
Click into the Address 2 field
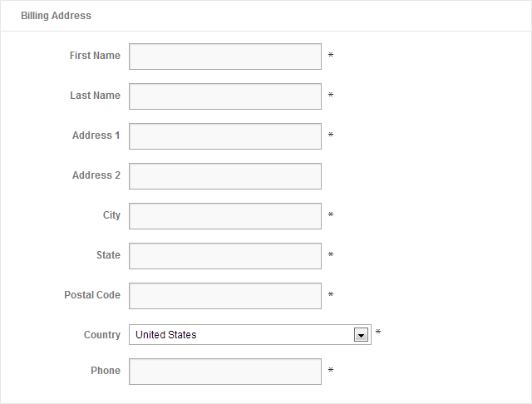click(224, 176)
